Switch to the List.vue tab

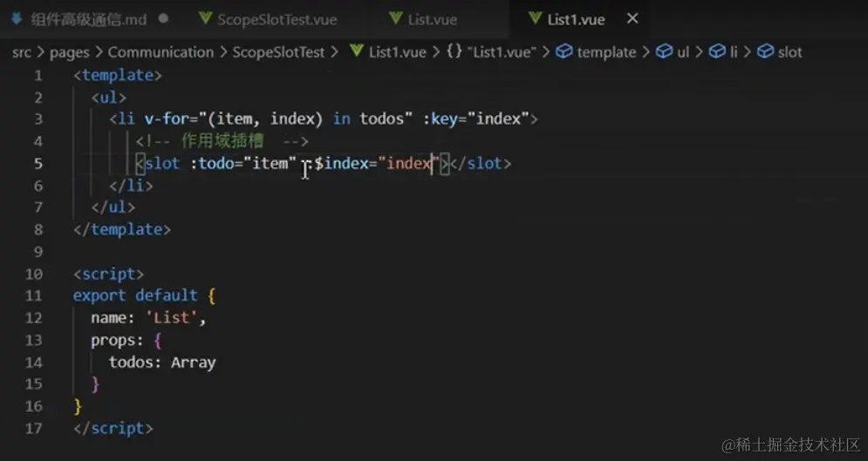[432, 19]
